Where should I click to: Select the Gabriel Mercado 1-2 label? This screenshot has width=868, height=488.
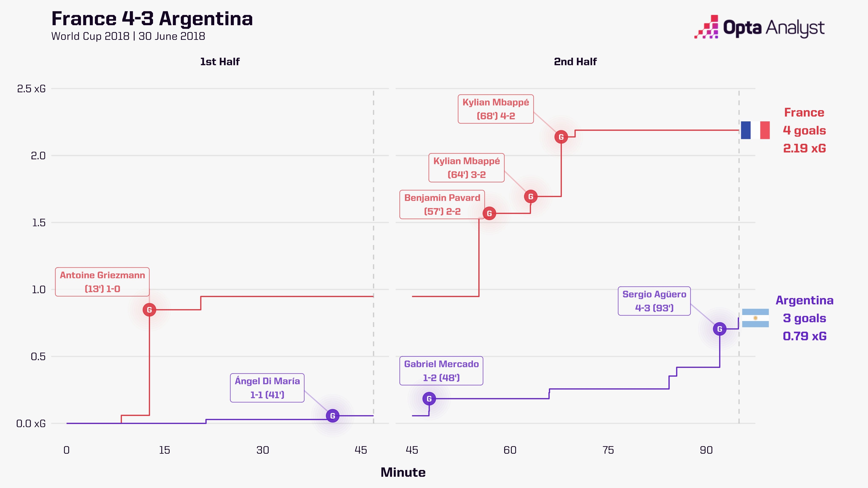tap(441, 371)
